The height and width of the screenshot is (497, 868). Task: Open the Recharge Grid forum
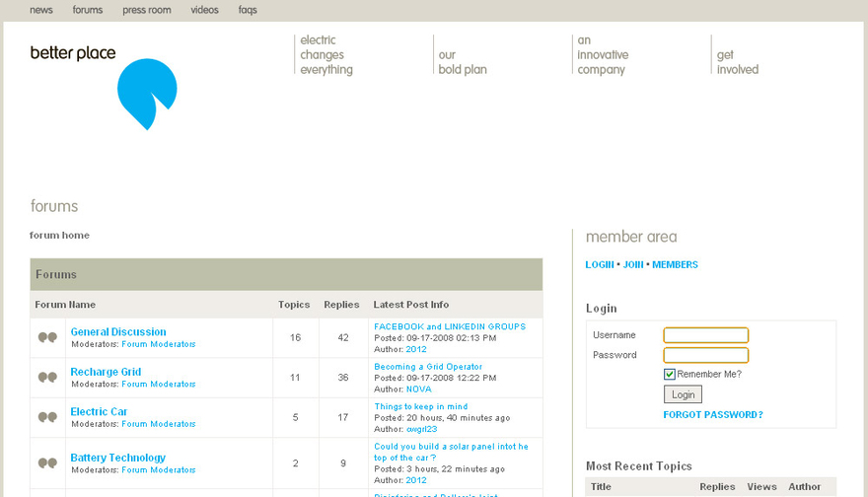tap(106, 372)
